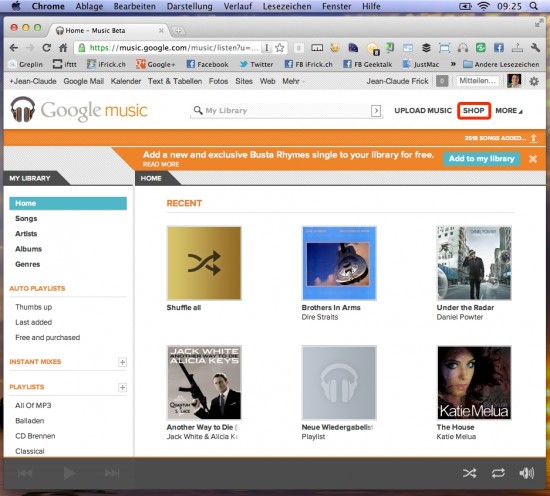Dismiss the Busta Rhymes promotion banner
The height and width of the screenshot is (496, 550).
[533, 159]
